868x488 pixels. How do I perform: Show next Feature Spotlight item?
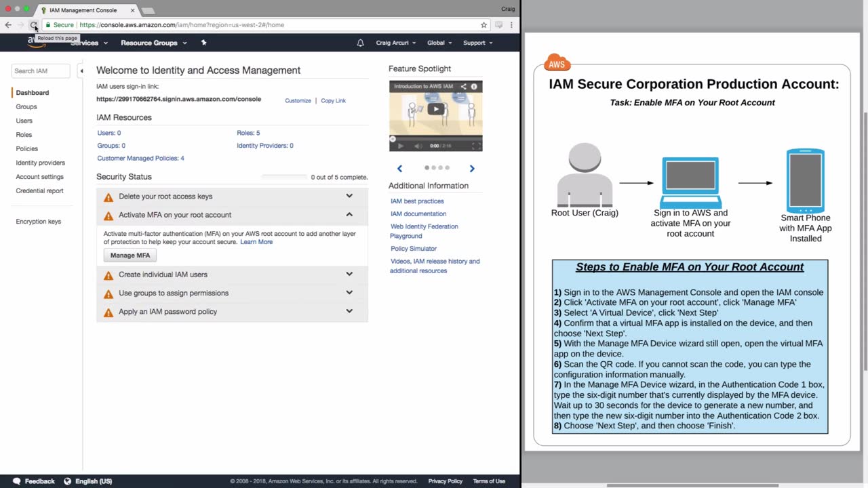(472, 168)
